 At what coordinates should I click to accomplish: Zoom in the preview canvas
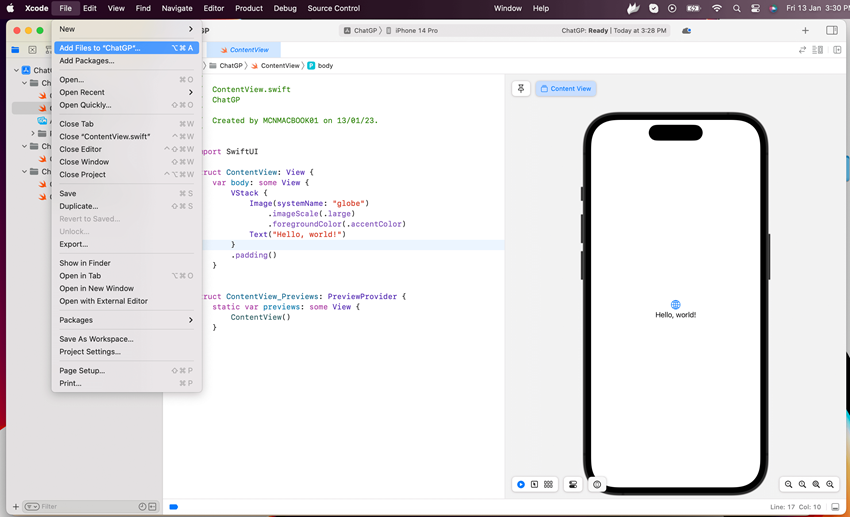pos(830,484)
